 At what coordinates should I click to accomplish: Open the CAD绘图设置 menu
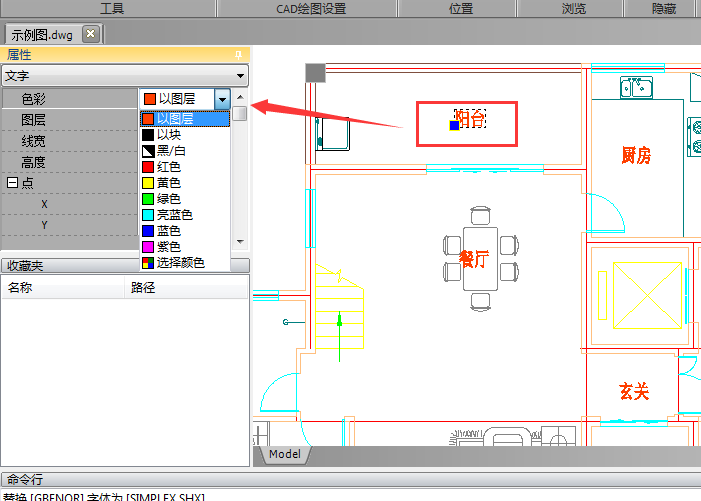pos(310,8)
